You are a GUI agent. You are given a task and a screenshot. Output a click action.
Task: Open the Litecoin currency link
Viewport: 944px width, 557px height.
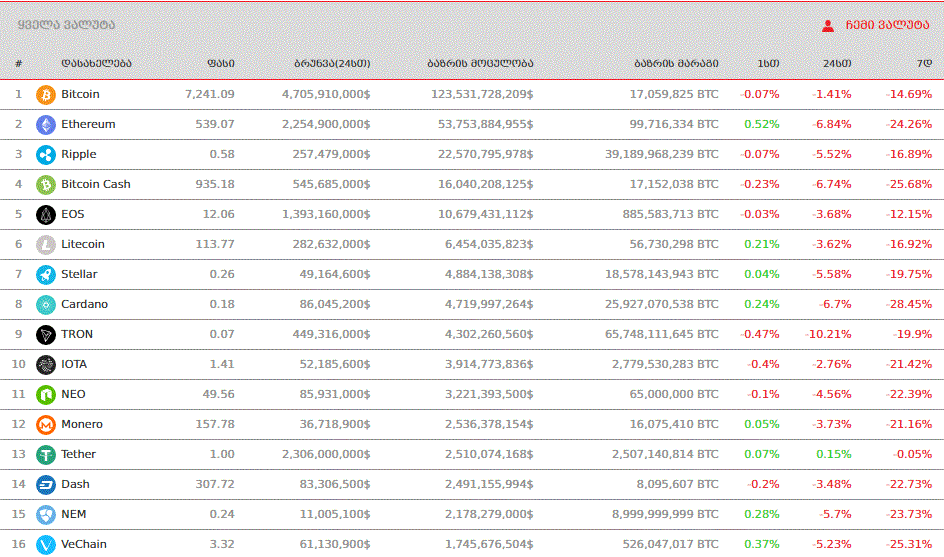83,244
